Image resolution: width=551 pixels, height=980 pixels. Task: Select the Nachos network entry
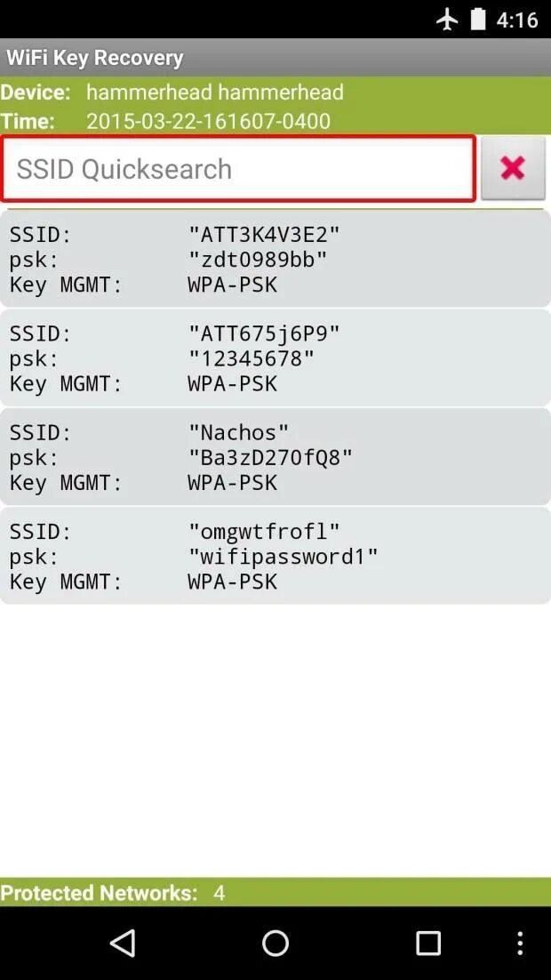tap(275, 457)
